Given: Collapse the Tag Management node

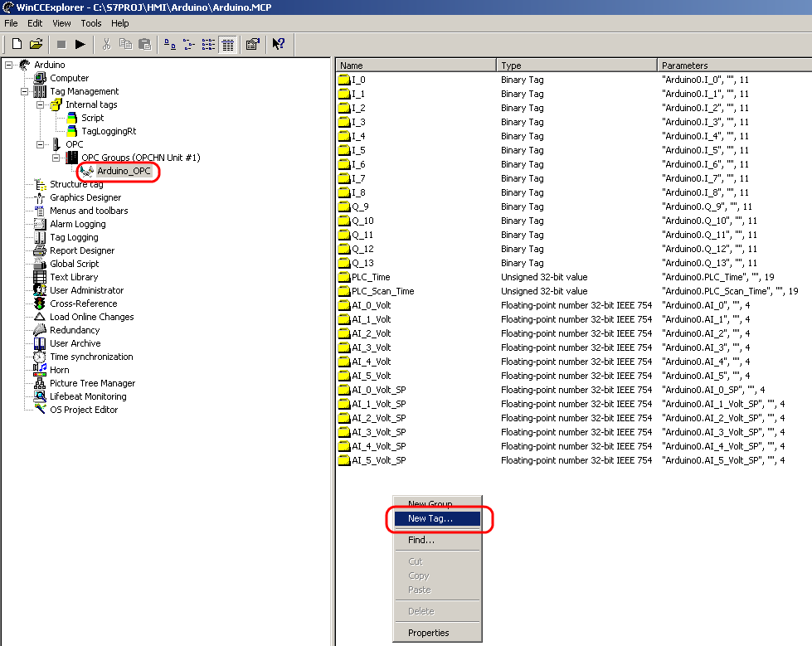Looking at the screenshot, I should (x=24, y=91).
